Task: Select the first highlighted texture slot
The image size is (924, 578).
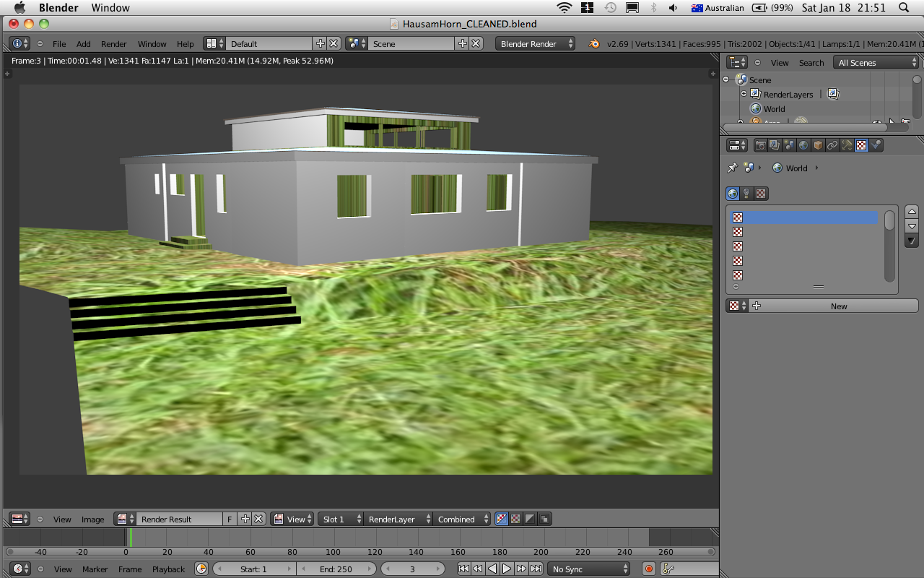Action: point(805,217)
